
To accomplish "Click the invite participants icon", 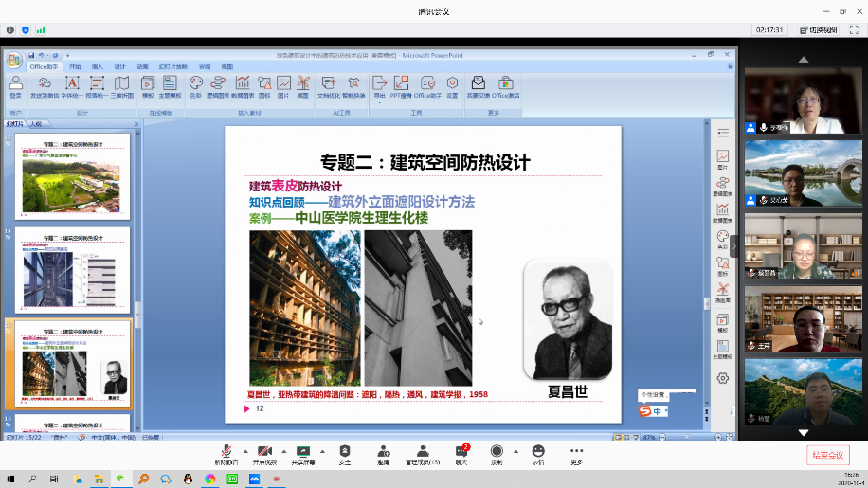I will 384,453.
